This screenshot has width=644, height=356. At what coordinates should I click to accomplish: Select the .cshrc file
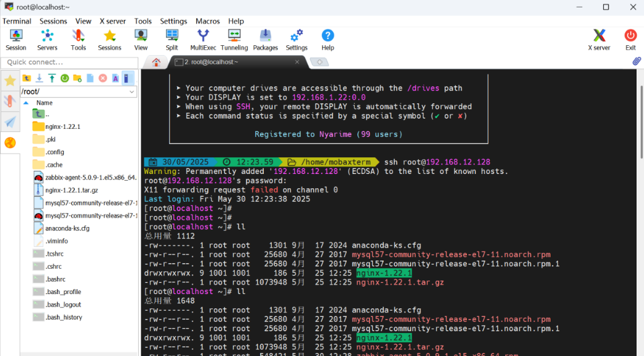[x=47, y=266]
